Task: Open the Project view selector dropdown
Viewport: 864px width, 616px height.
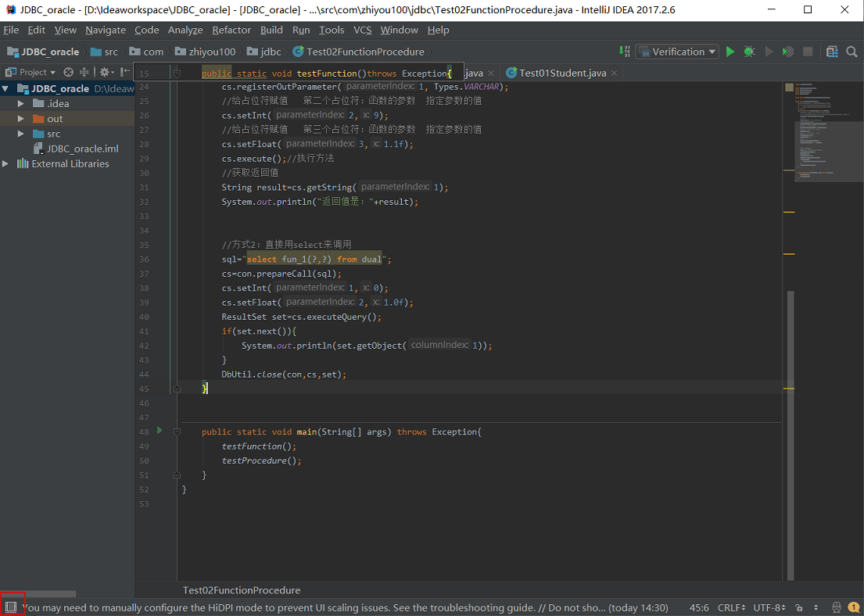Action: (x=30, y=72)
